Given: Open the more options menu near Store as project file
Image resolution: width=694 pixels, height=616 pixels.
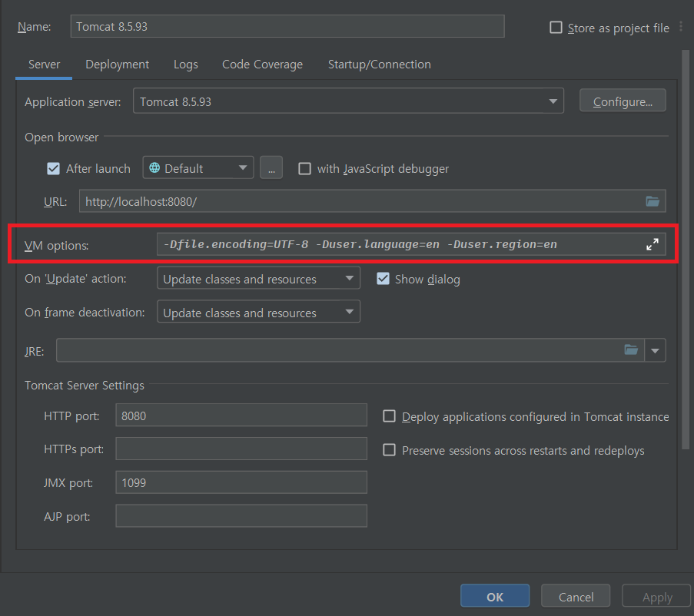Looking at the screenshot, I should (681, 27).
